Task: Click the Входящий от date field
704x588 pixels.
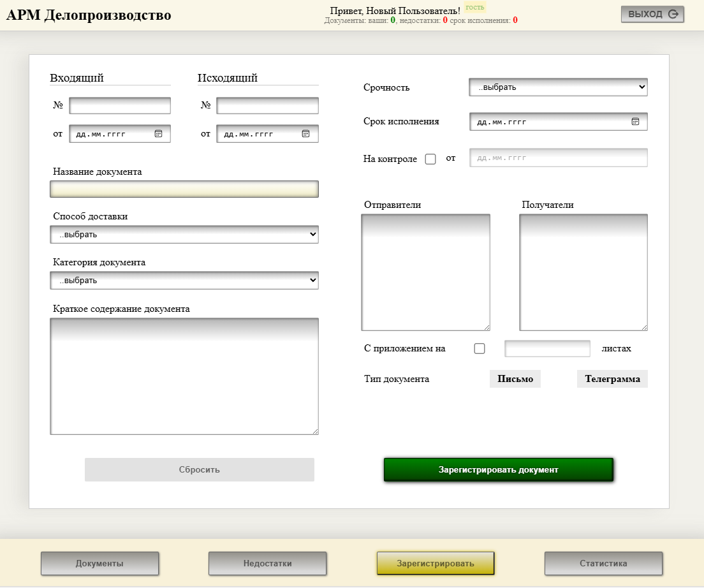Action: pos(120,134)
